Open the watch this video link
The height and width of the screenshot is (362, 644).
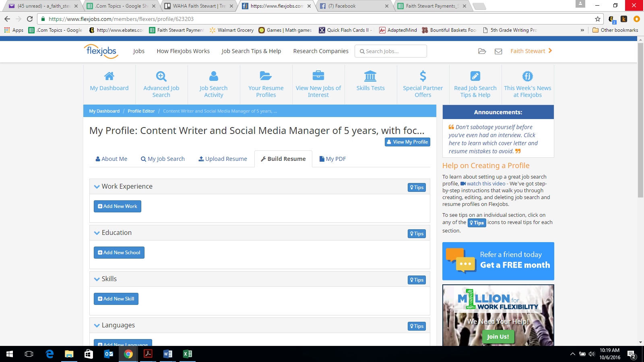(x=483, y=184)
